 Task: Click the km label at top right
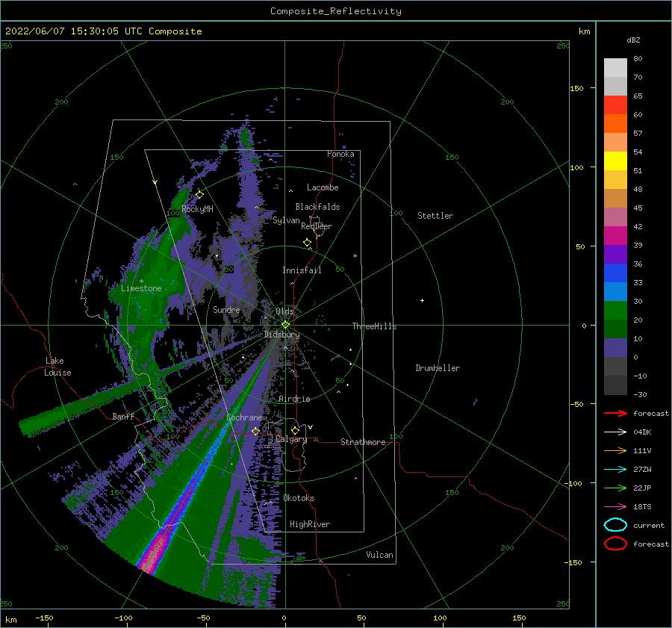584,31
